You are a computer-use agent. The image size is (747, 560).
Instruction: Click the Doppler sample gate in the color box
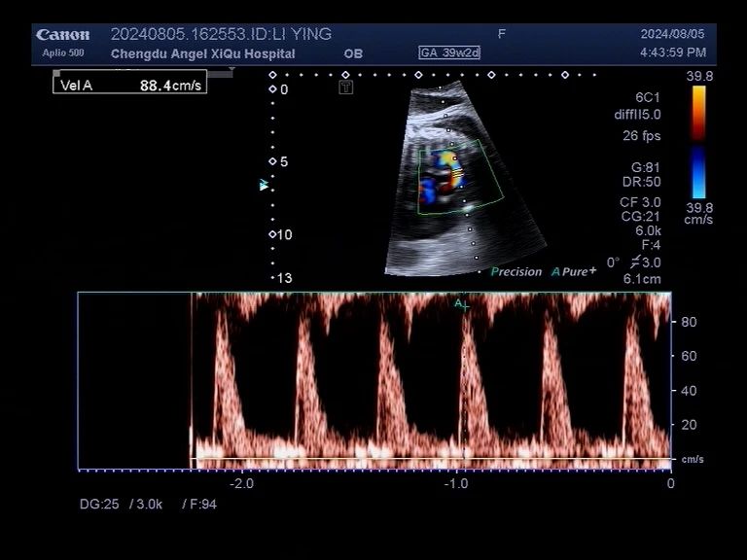point(454,173)
